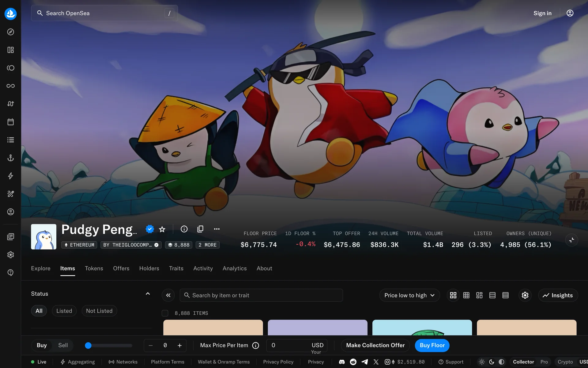Show collection info icon beside title
Screen dimensions: 588x368
(x=184, y=229)
